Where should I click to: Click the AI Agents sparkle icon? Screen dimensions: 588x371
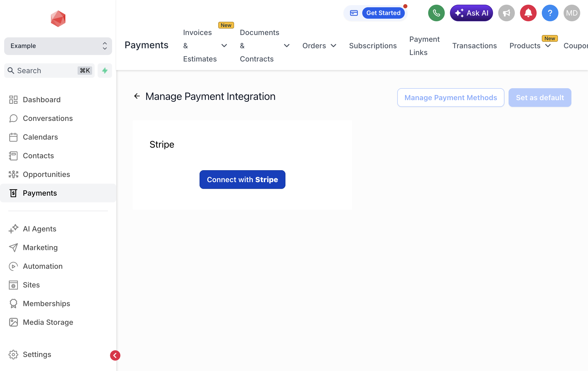tap(13, 229)
